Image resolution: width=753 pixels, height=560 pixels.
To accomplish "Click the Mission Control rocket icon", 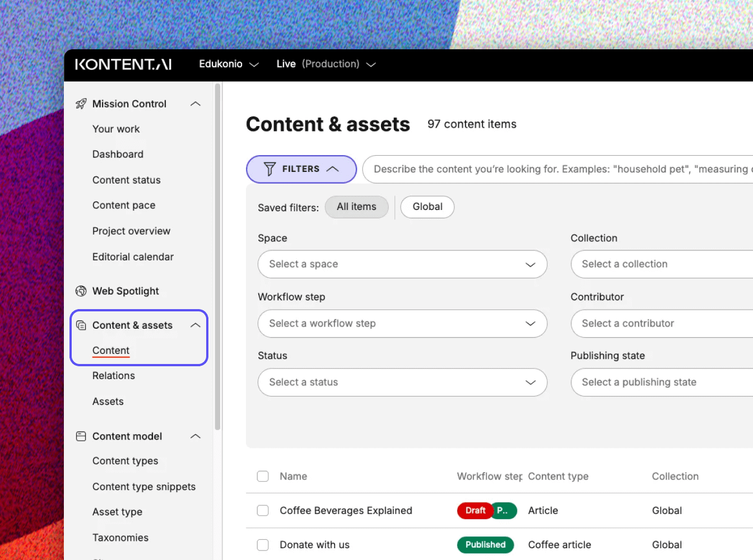I will tap(81, 103).
